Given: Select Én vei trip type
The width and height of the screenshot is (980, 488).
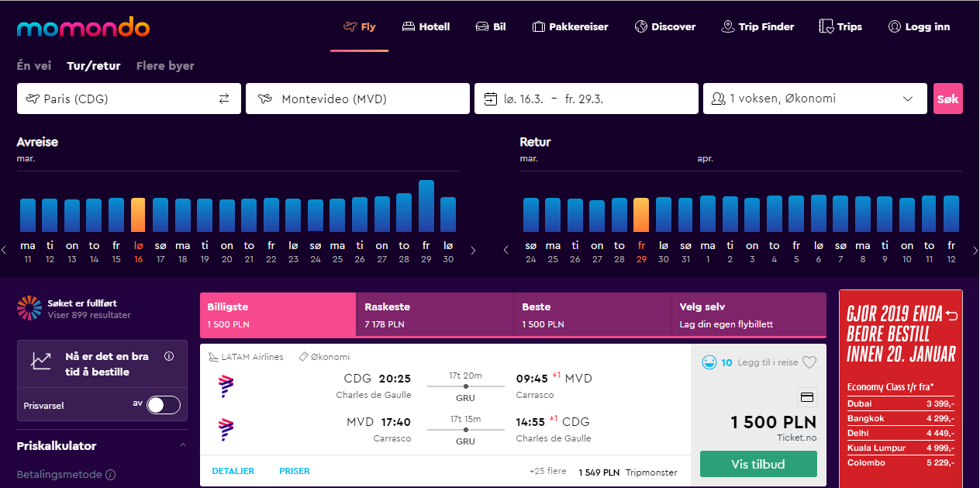Looking at the screenshot, I should (x=34, y=66).
